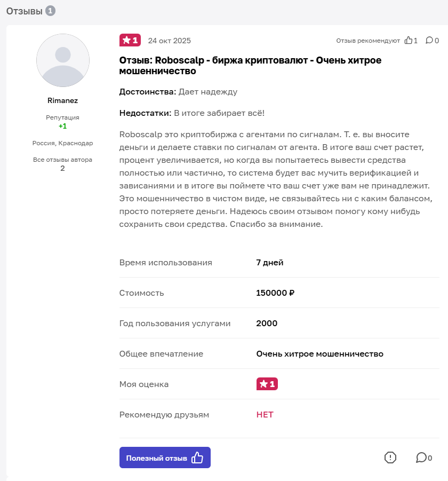Click the red star rating badge above the title
448x481 pixels.
(x=129, y=40)
